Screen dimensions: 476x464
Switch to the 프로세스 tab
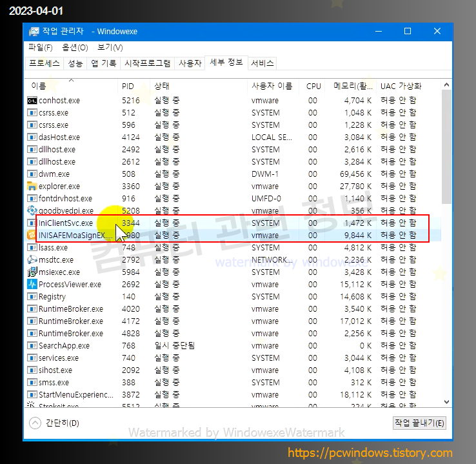tap(45, 63)
